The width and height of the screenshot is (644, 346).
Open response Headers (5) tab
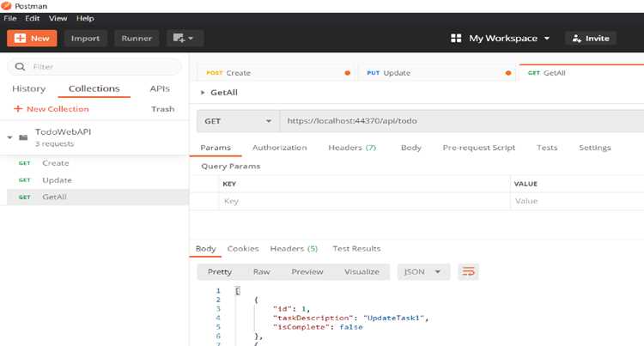coord(294,249)
